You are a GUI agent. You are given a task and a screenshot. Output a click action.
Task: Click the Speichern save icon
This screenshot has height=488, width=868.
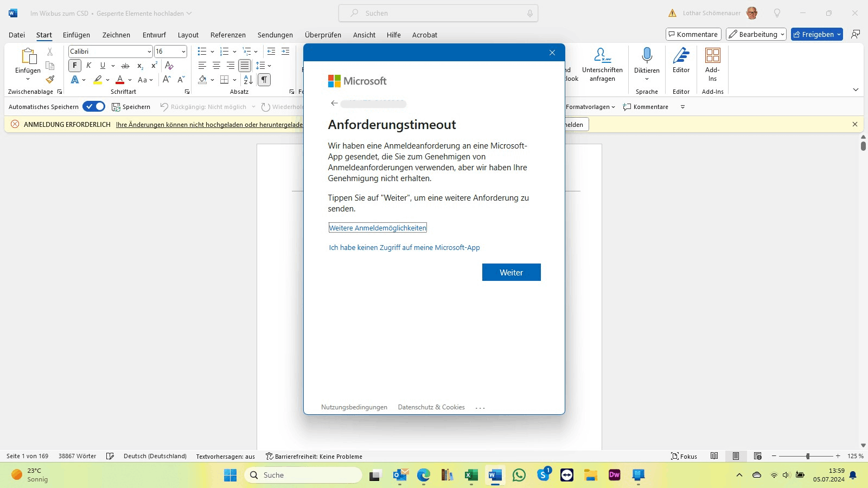point(131,107)
